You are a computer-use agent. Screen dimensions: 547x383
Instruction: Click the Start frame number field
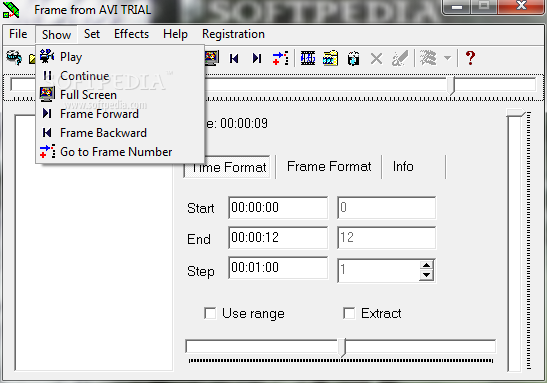click(x=387, y=208)
